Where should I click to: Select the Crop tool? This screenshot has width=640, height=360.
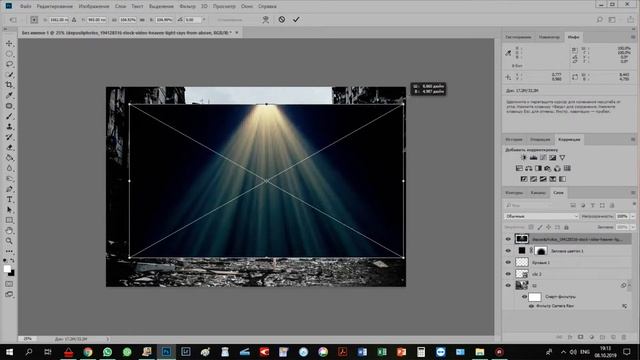coord(9,85)
